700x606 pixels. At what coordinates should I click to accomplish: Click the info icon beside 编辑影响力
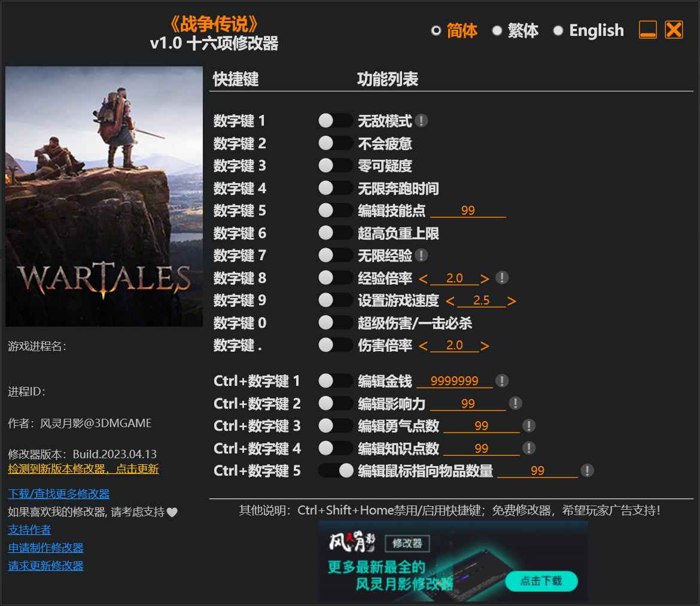[515, 403]
